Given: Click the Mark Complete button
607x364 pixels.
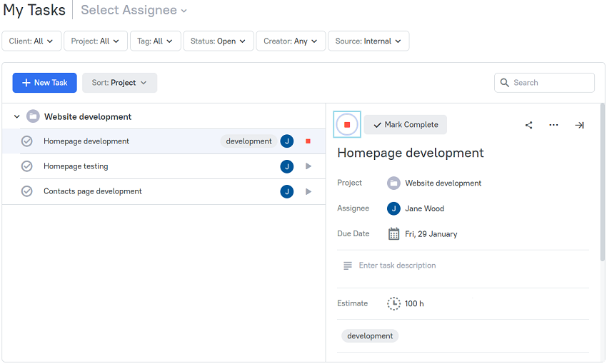Looking at the screenshot, I should click(x=406, y=125).
